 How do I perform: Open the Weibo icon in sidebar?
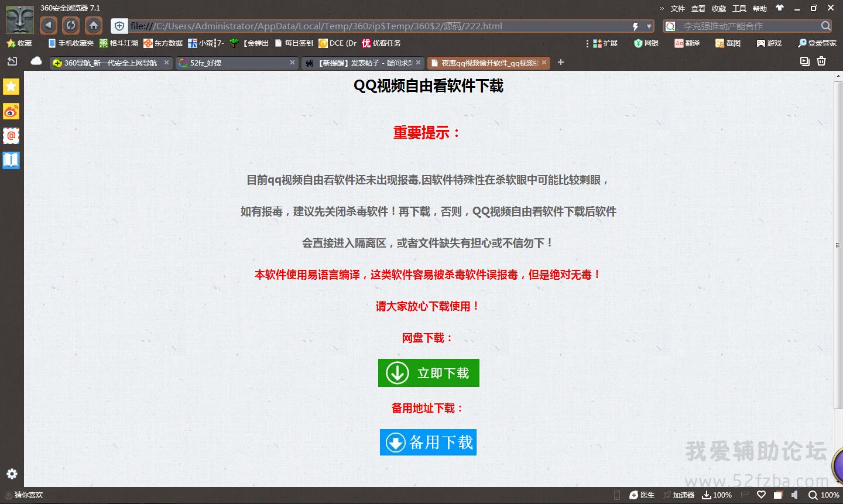(x=11, y=111)
